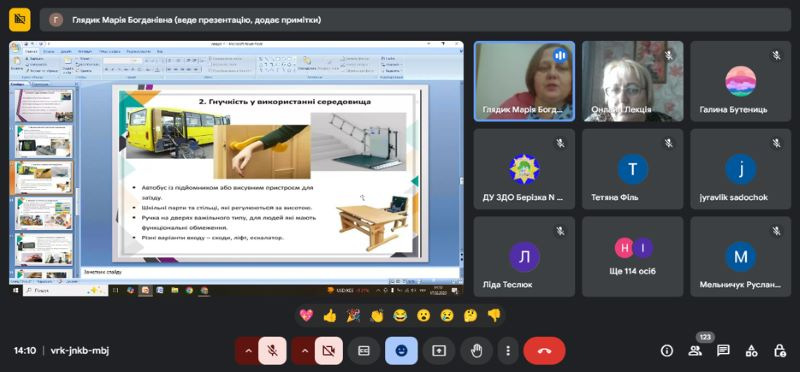Viewport: 800px width, 372px height.
Task: Open meeting details info icon
Action: (x=666, y=351)
